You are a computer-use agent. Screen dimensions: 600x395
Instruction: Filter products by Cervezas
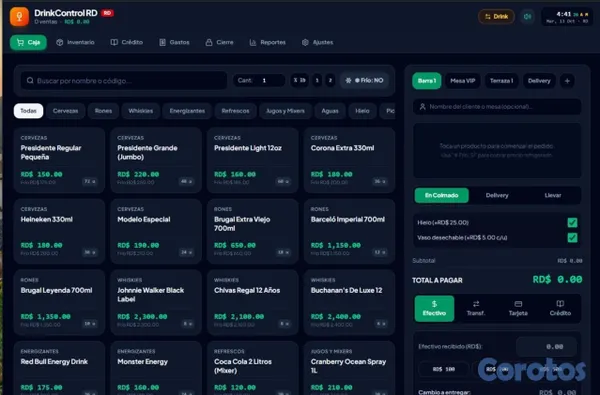click(65, 111)
